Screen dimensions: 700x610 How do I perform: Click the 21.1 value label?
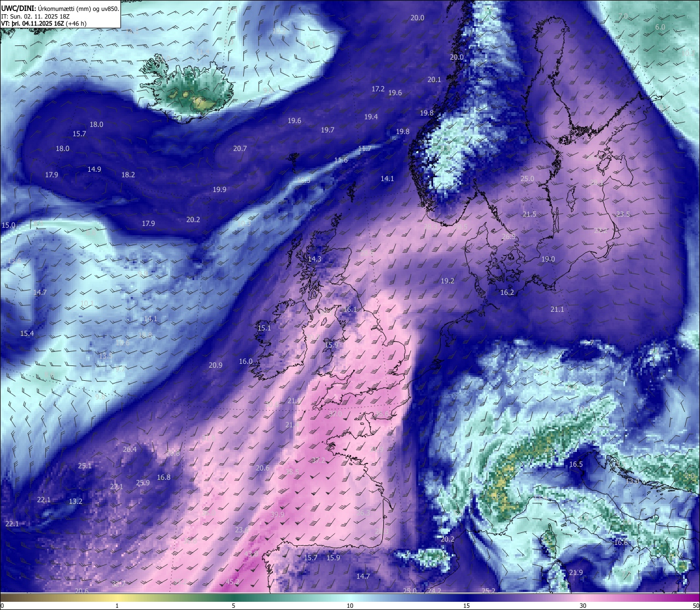tap(557, 309)
